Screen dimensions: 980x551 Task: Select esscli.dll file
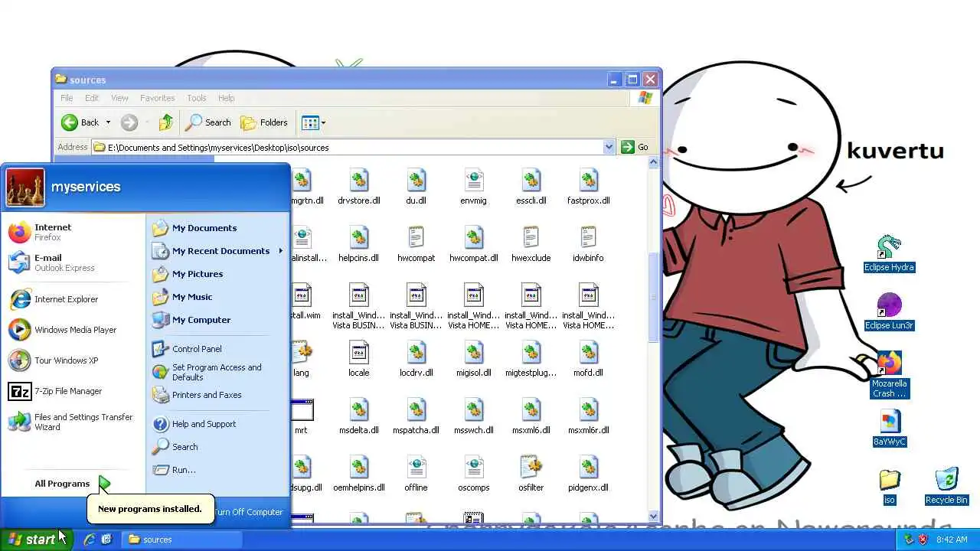pyautogui.click(x=531, y=187)
